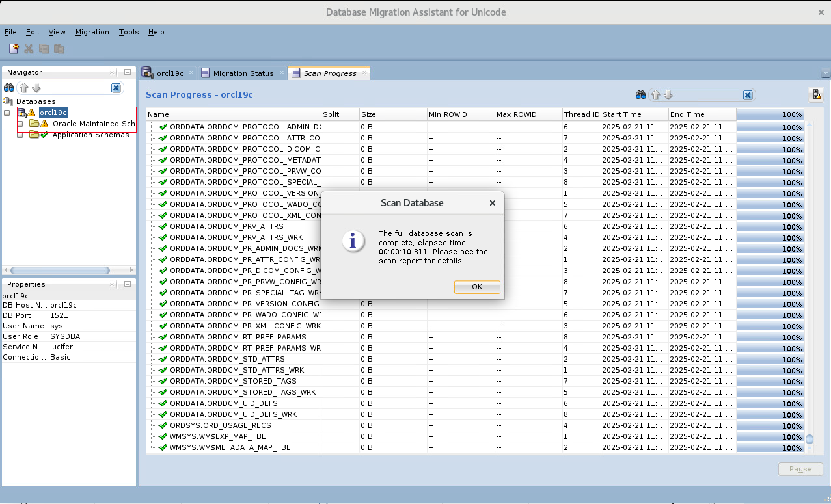
Task: Switch to the Migration Status tab
Action: [x=242, y=73]
